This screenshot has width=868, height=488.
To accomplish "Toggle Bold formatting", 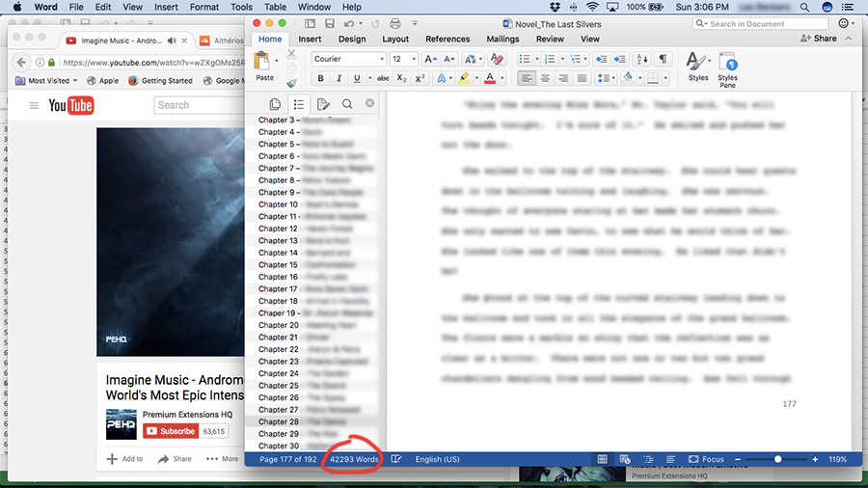I will coord(320,78).
